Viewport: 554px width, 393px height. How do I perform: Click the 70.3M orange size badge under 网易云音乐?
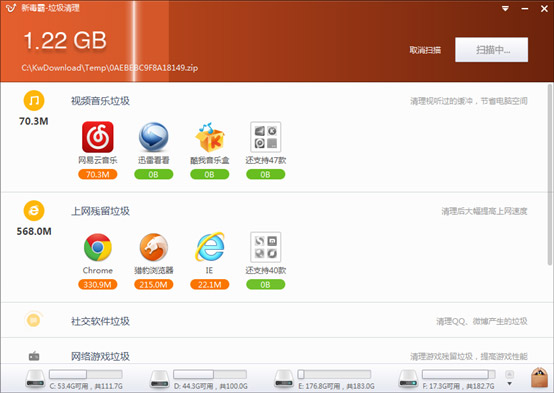(x=98, y=174)
